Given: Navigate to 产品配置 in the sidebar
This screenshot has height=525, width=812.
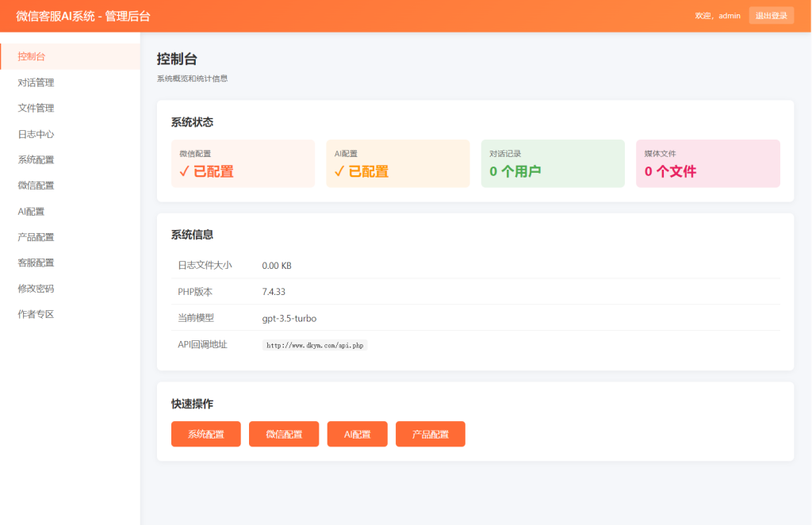Looking at the screenshot, I should 36,236.
